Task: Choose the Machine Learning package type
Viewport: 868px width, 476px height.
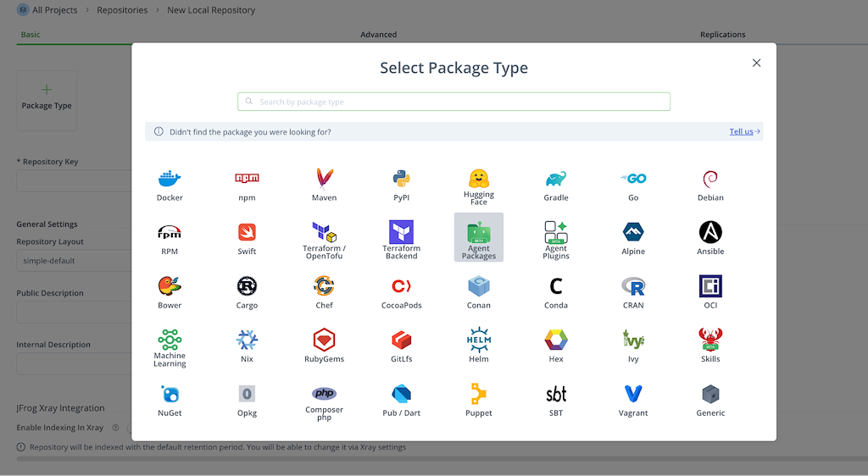Action: (x=170, y=346)
